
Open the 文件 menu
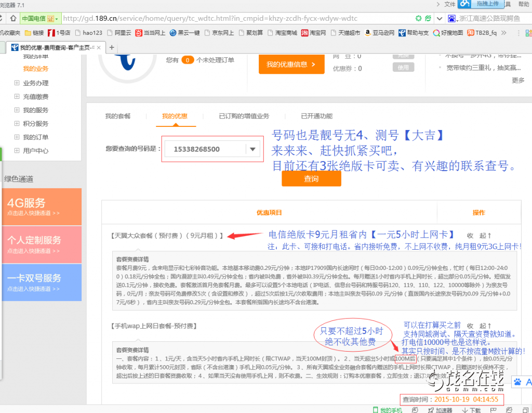[x=449, y=4]
